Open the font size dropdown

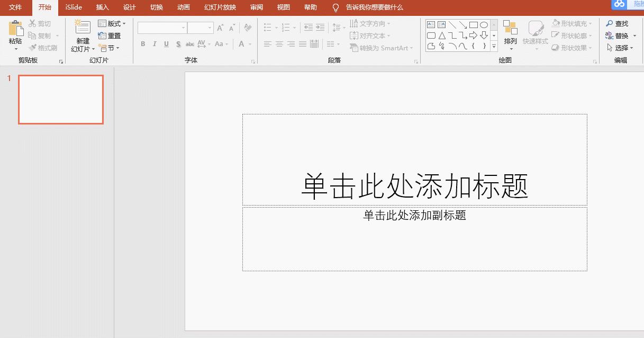click(208, 27)
